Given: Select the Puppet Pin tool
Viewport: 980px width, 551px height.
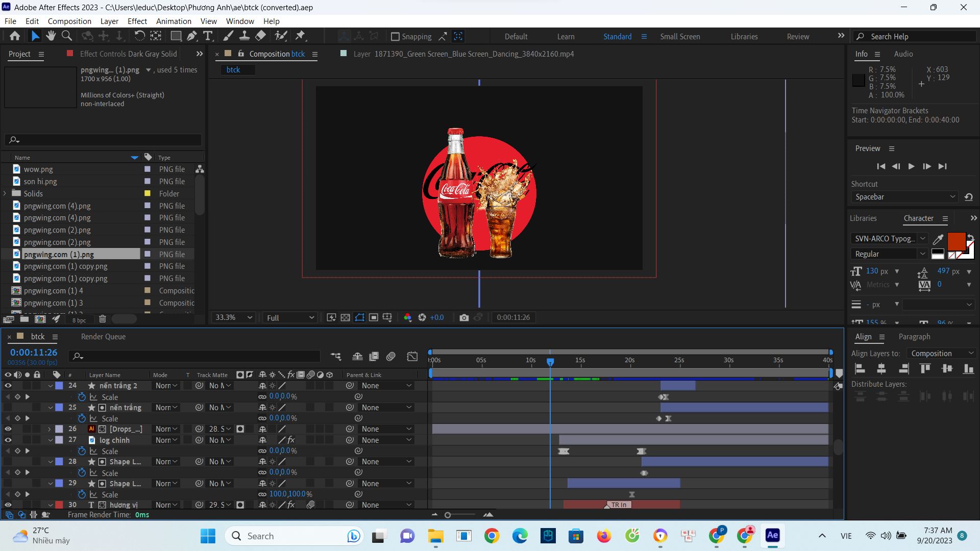Looking at the screenshot, I should [300, 36].
